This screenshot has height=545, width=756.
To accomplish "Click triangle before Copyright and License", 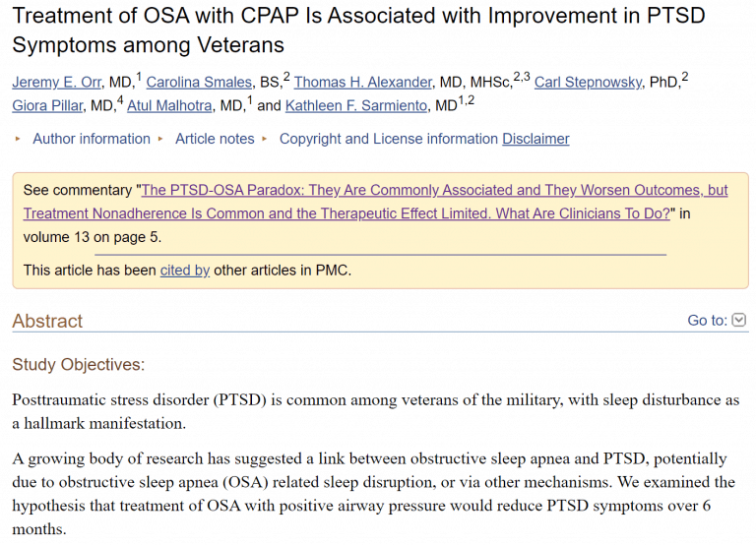I will click(x=265, y=139).
